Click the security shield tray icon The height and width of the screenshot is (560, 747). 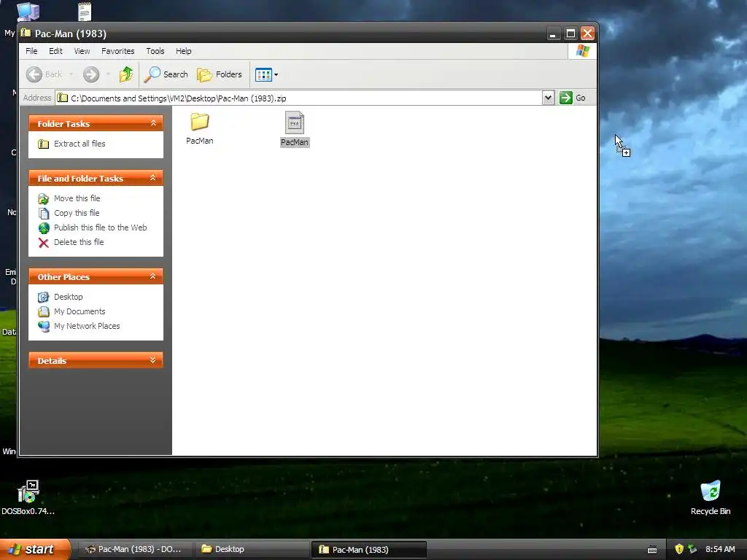click(679, 549)
